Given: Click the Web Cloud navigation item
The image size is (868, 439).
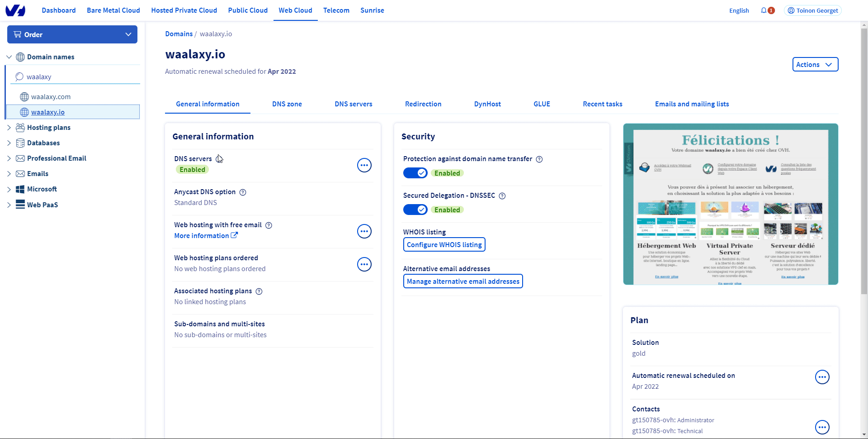Looking at the screenshot, I should [295, 10].
